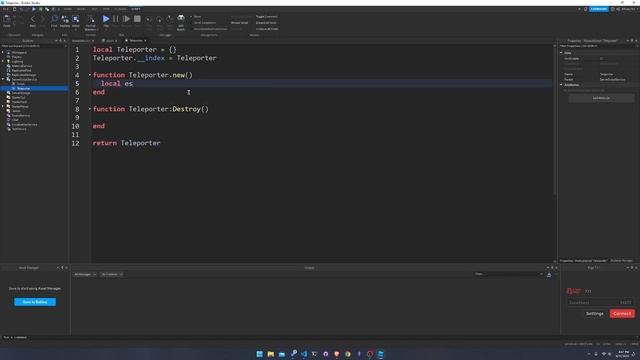Collapse the Attributes section in Properties
Image resolution: width=640 pixels, height=360 pixels.
(561, 85)
